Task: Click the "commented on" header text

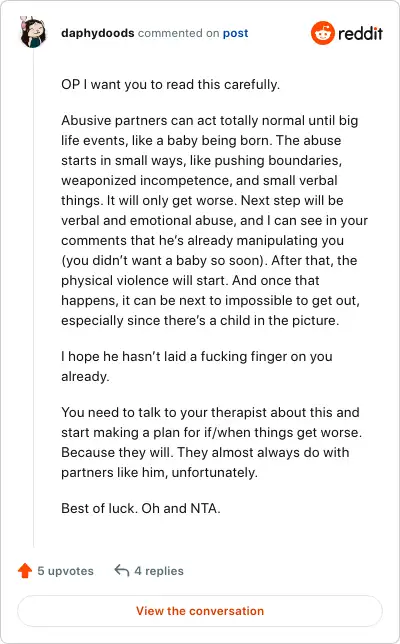Action: click(179, 33)
